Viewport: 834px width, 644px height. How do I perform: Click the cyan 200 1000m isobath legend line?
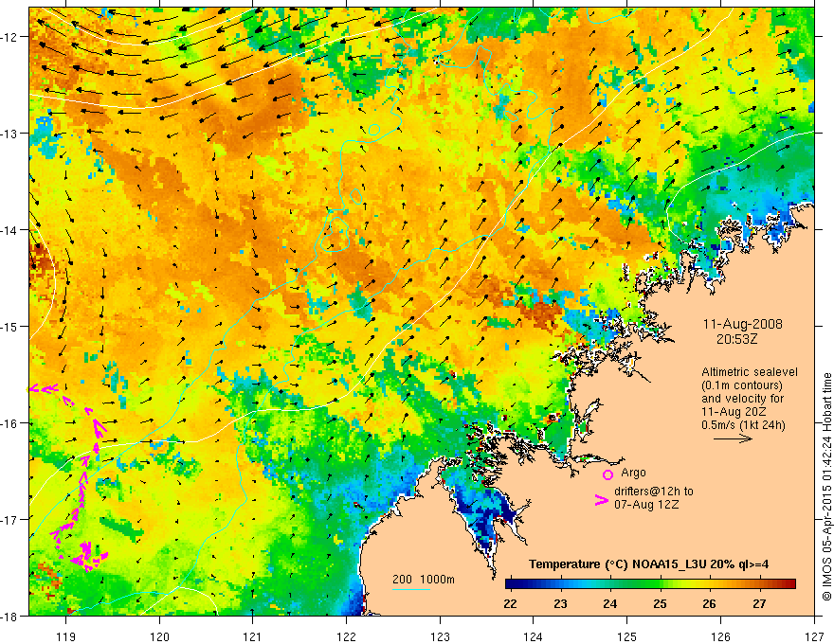click(x=411, y=589)
